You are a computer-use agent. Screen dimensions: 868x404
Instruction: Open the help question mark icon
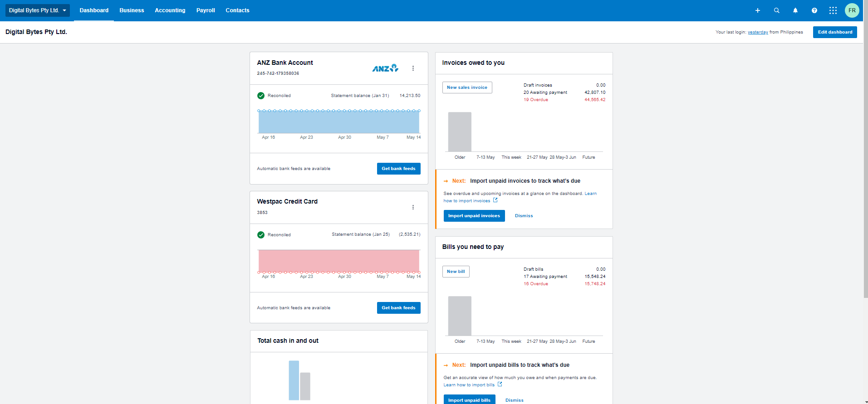(814, 10)
